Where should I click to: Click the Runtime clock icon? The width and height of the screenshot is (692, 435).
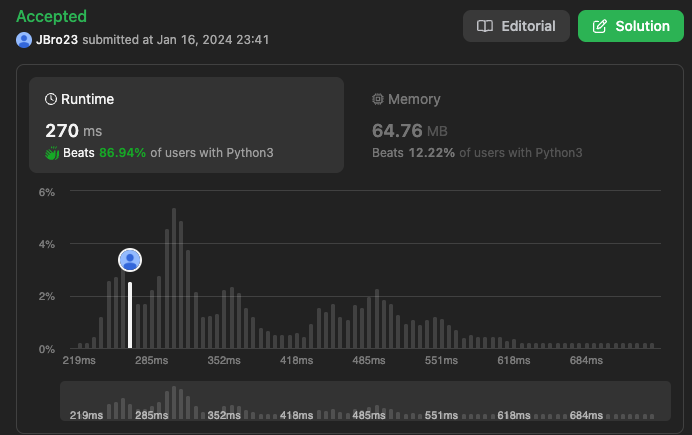pyautogui.click(x=51, y=99)
